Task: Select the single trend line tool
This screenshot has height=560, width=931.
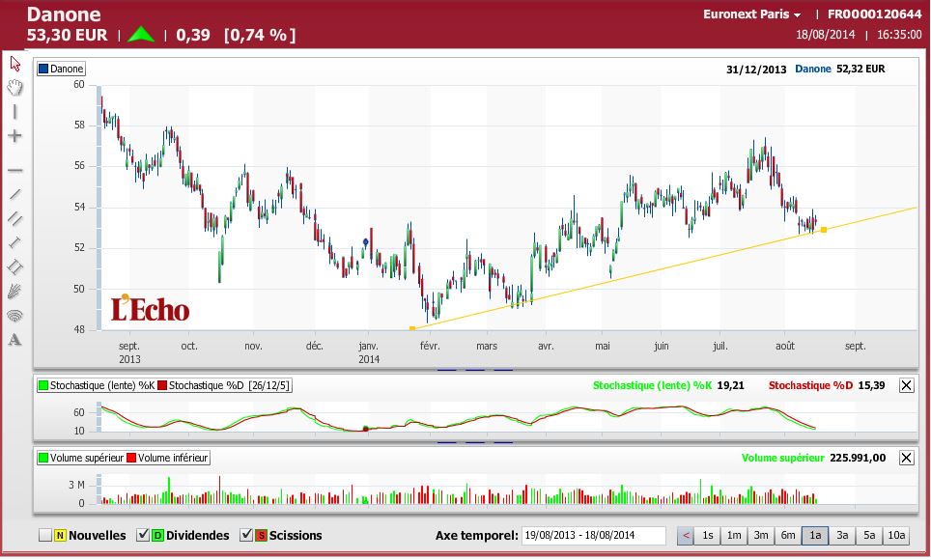Action: [14, 194]
